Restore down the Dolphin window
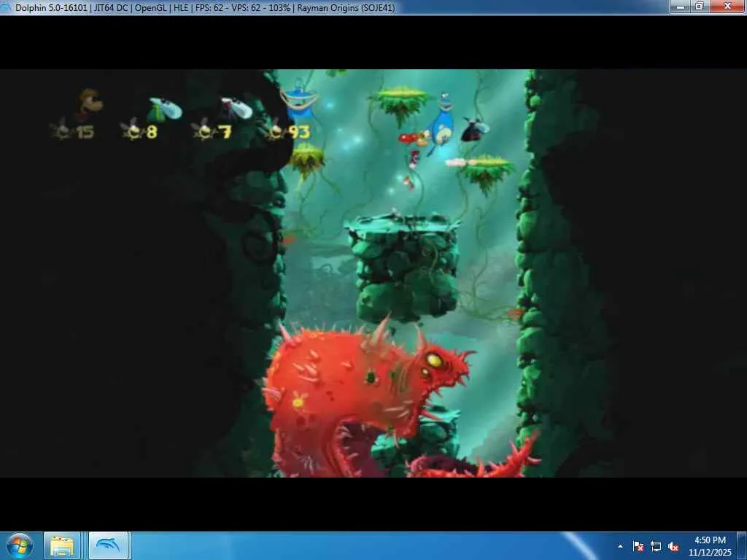The image size is (747, 560). click(700, 6)
